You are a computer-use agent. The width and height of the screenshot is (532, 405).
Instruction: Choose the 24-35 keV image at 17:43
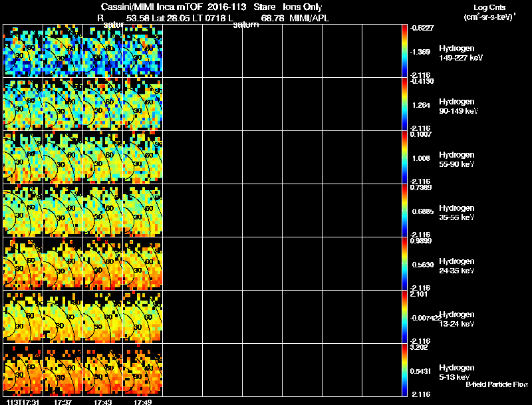[x=103, y=264]
